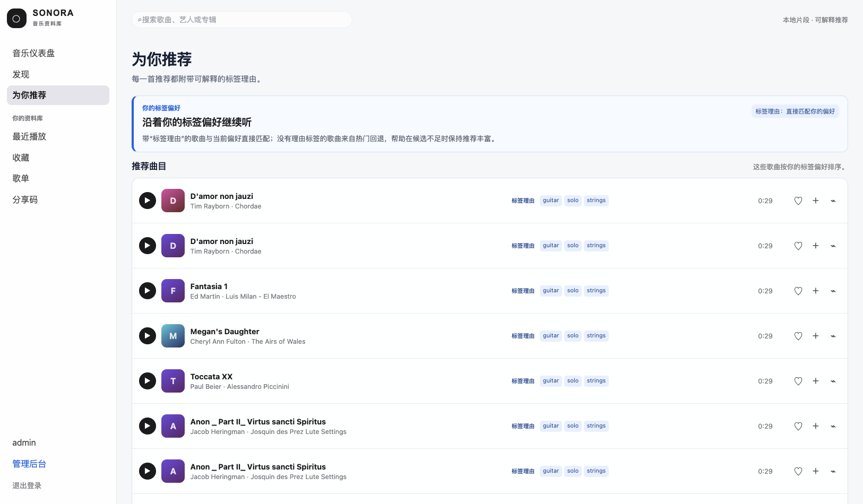The image size is (863, 504).
Task: Click artist line Paul Beier · Alessandro Piccinini
Action: (x=240, y=387)
